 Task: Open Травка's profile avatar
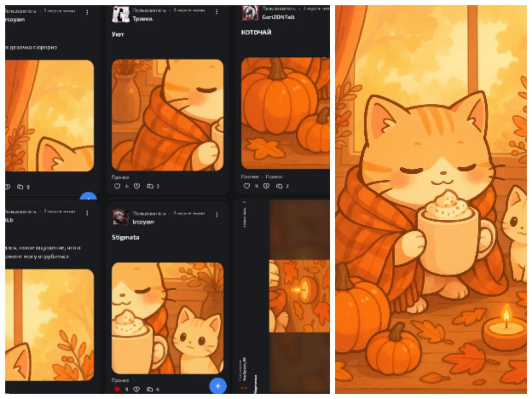pyautogui.click(x=121, y=14)
